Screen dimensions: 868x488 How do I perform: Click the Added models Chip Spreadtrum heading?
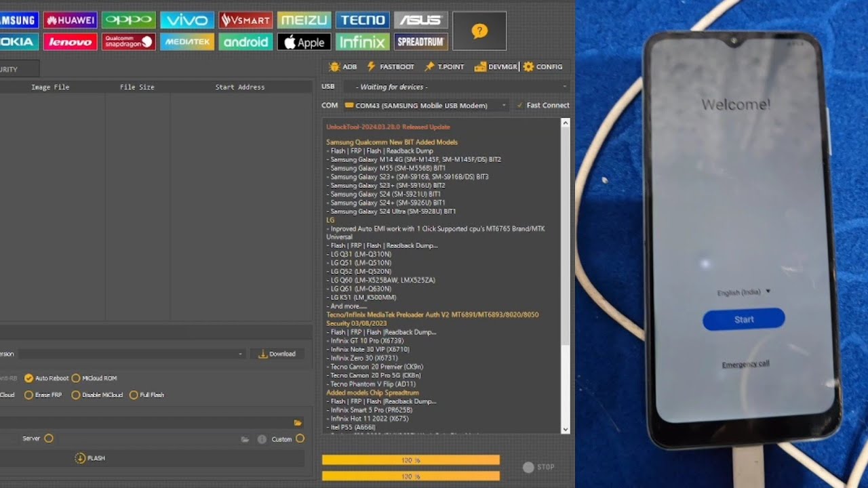click(372, 392)
